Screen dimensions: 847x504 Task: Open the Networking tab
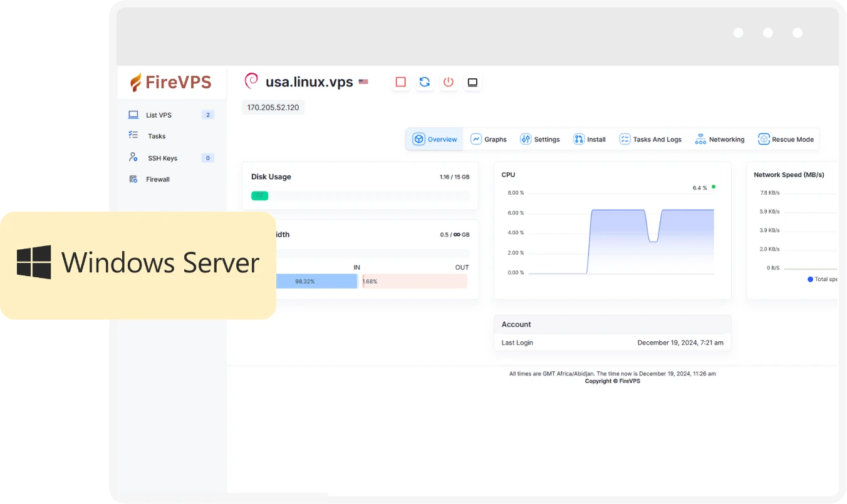719,139
